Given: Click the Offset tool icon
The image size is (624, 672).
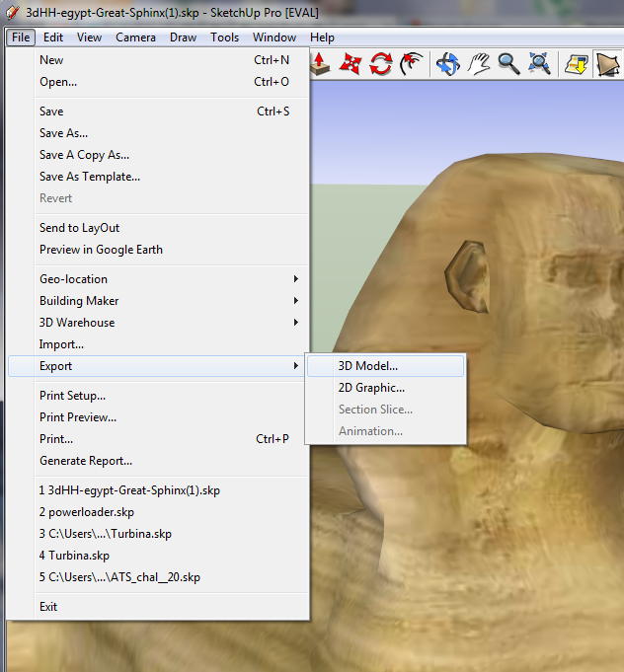Looking at the screenshot, I should click(412, 64).
